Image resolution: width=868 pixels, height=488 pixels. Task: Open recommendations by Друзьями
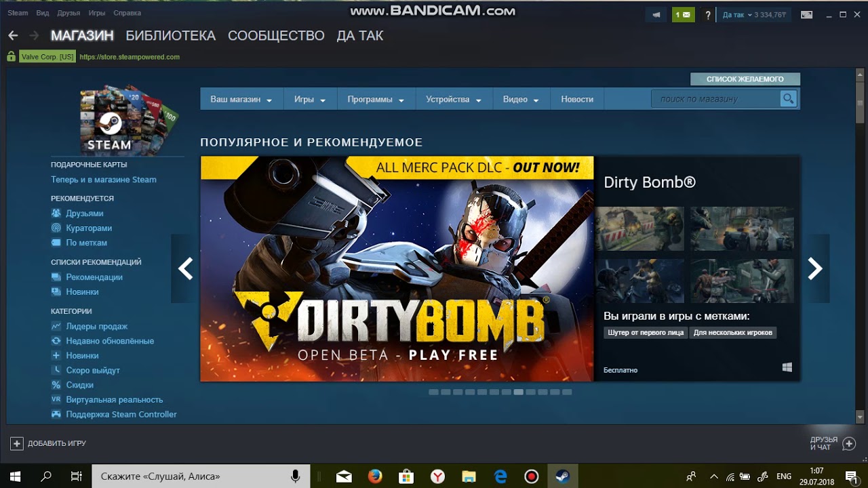(85, 213)
